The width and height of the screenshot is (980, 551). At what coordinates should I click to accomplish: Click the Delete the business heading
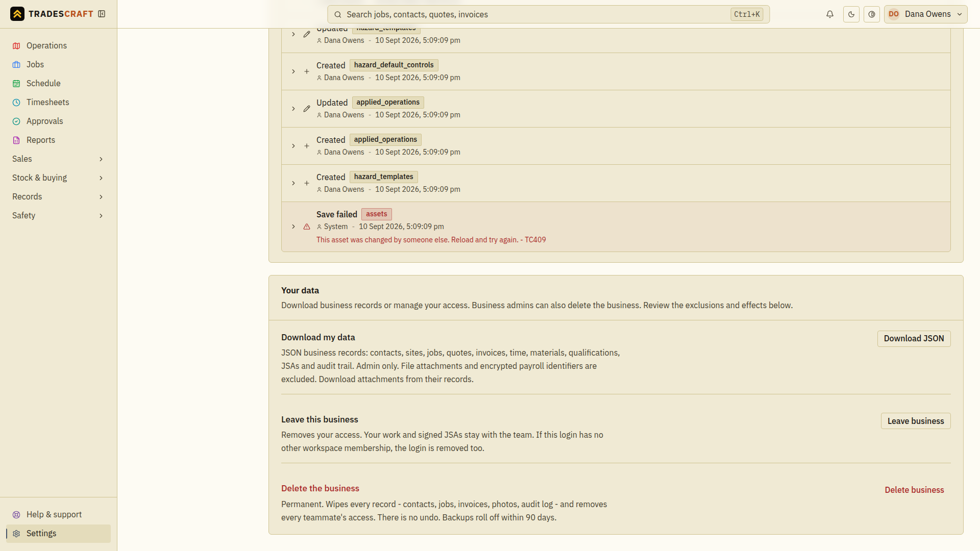(320, 488)
